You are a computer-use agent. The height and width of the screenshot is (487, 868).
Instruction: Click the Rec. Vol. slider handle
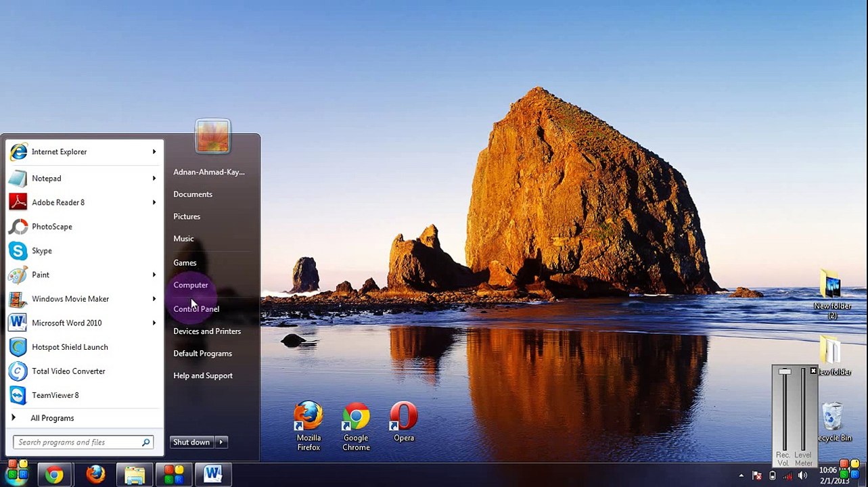tap(784, 372)
